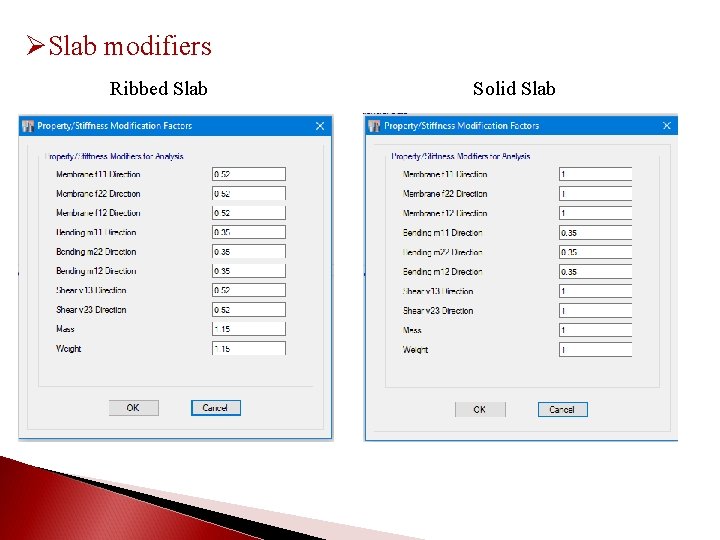
Task: Click the Ribbed Slab dialog title bar text
Action: 114,126
